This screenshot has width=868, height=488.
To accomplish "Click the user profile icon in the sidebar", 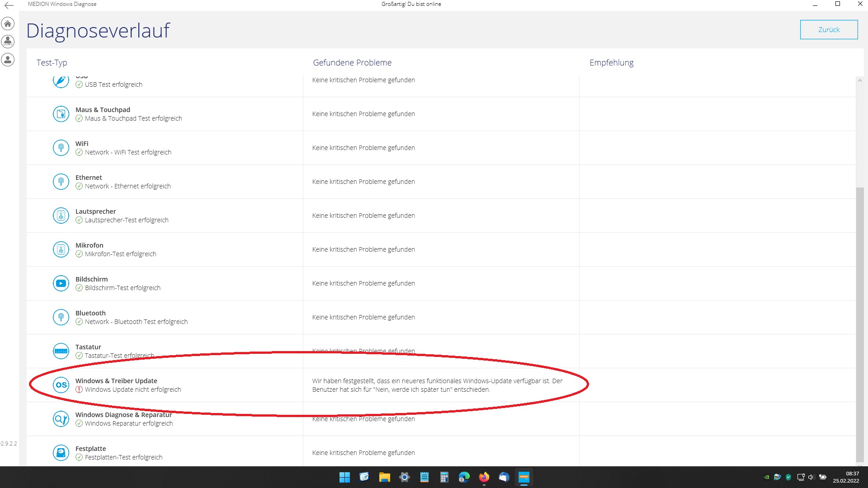I will point(8,59).
